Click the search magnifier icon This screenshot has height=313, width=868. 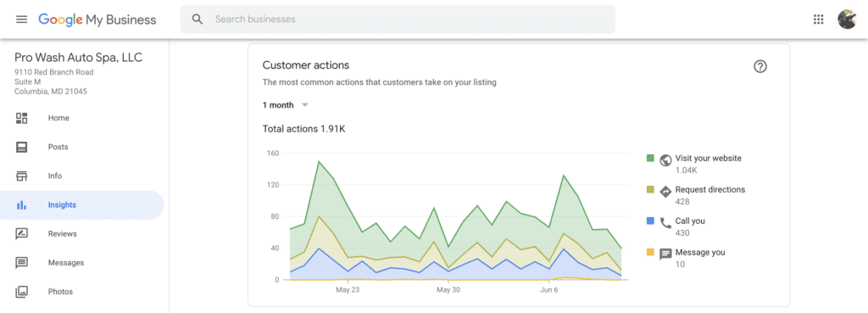(198, 20)
